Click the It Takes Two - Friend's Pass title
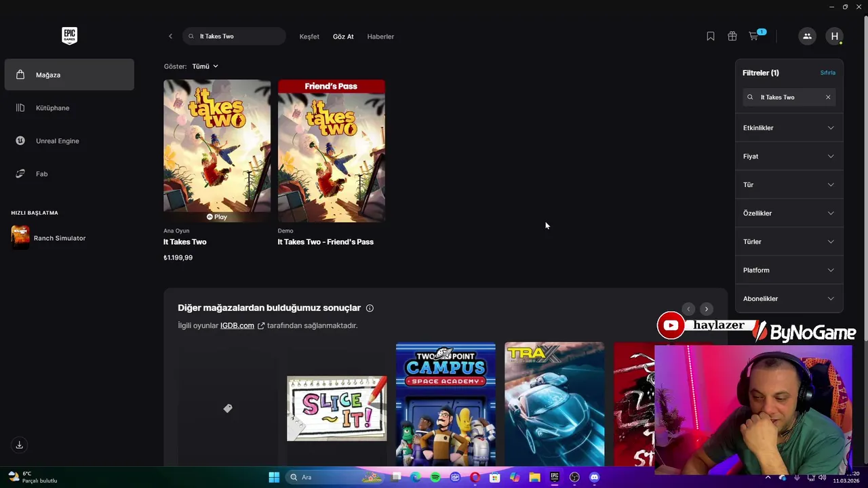Screen dimensions: 868x488 coord(325,242)
